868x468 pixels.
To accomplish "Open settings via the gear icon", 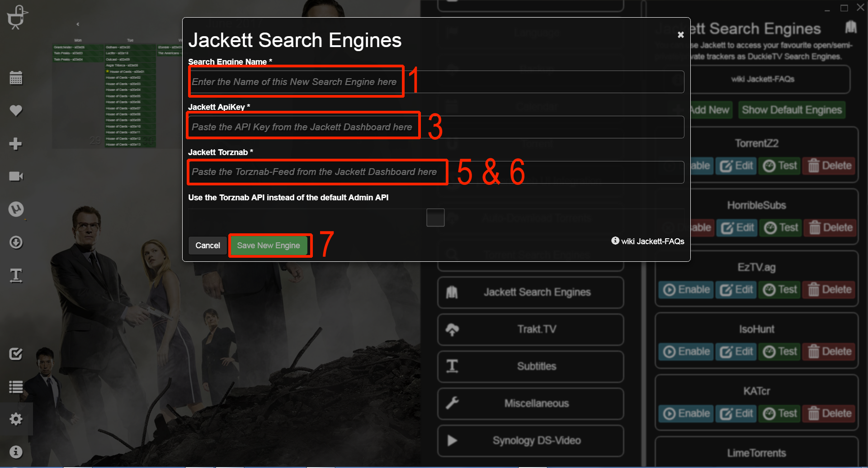I will [16, 419].
